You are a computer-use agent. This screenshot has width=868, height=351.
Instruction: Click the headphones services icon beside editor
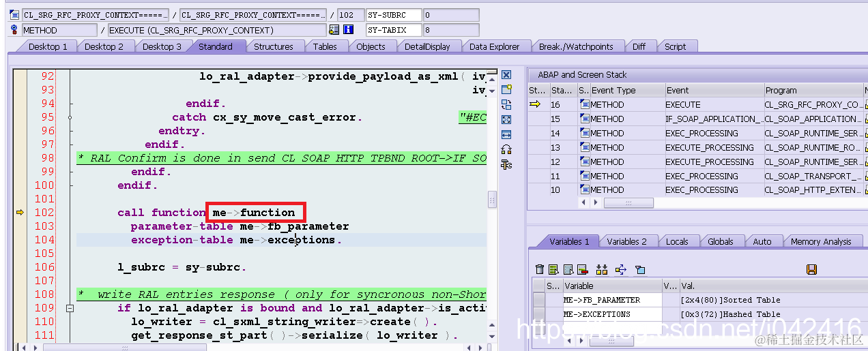[506, 149]
